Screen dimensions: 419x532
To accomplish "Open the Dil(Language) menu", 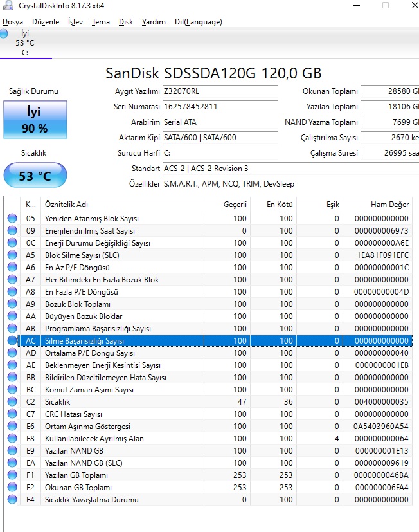I will [x=199, y=22].
